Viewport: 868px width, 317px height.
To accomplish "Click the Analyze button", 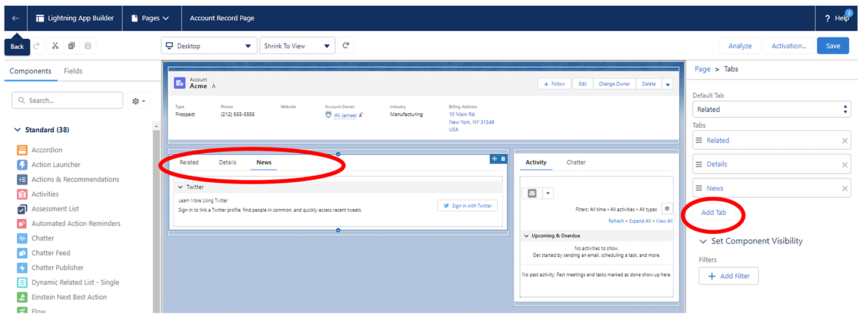I will 740,46.
